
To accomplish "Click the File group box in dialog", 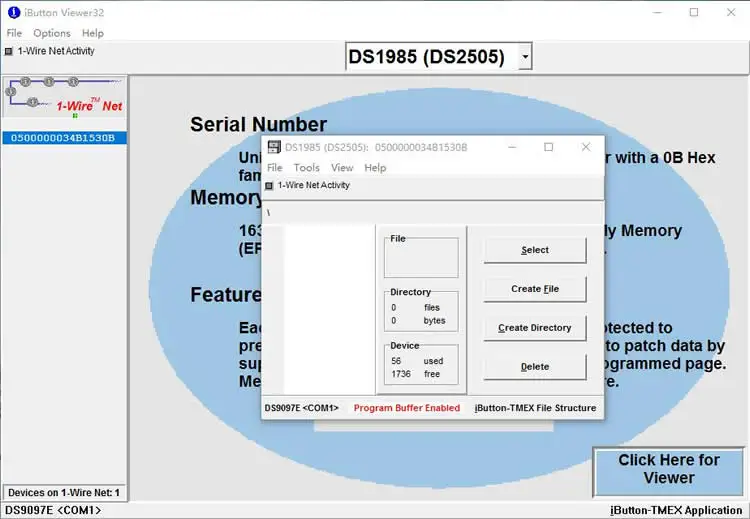I will click(421, 257).
